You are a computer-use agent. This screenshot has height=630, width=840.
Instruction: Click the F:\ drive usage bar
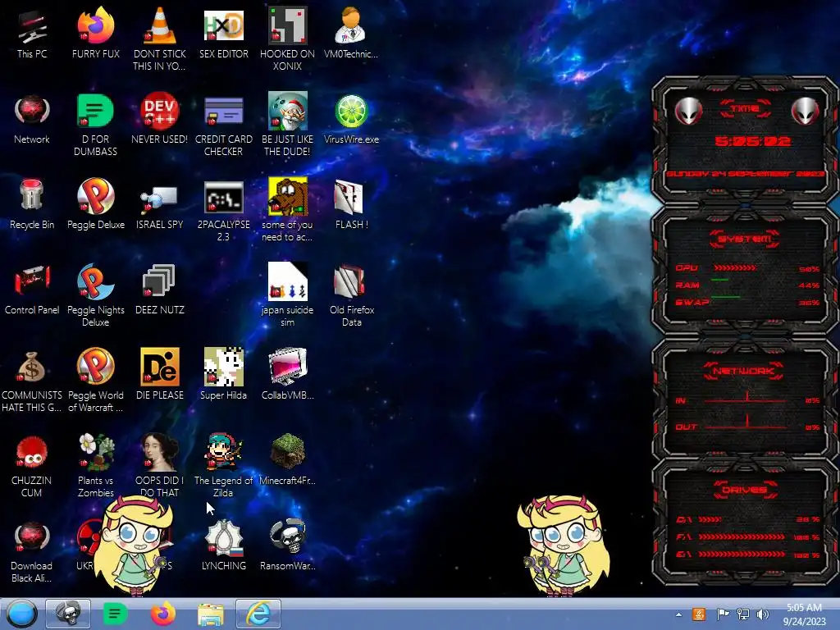tap(742, 536)
